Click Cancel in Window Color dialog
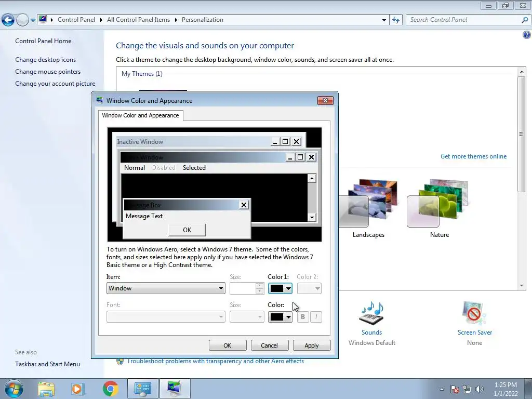Screen dimensions: 532x399 [270, 345]
